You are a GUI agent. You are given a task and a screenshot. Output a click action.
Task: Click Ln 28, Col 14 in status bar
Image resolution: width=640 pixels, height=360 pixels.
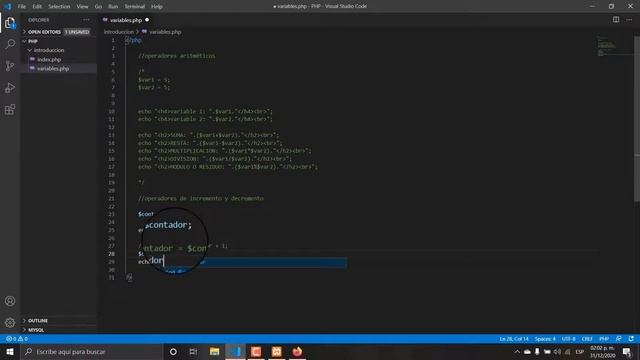coord(513,339)
